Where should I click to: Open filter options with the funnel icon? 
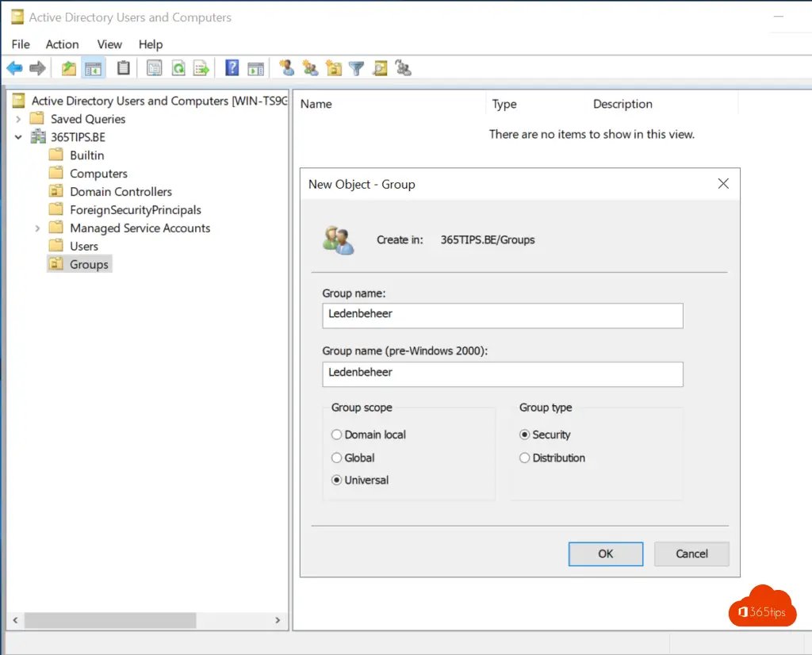point(356,68)
